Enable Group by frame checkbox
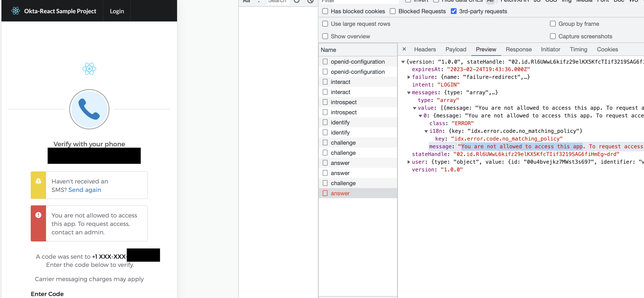The width and height of the screenshot is (644, 298). coord(553,24)
